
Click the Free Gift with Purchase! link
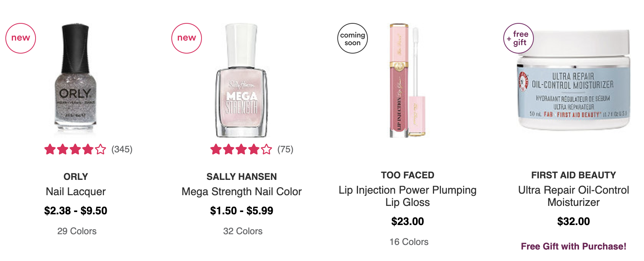[574, 246]
